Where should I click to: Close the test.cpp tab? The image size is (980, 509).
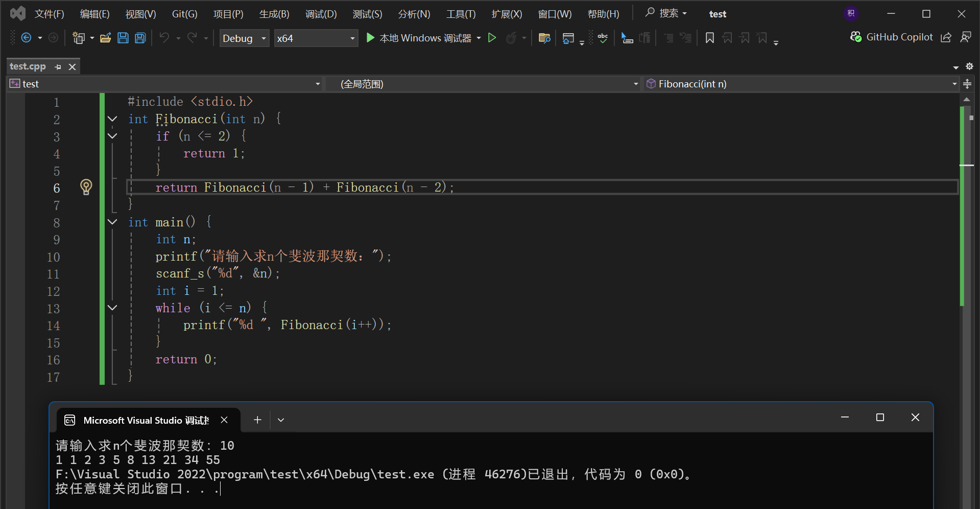point(73,67)
